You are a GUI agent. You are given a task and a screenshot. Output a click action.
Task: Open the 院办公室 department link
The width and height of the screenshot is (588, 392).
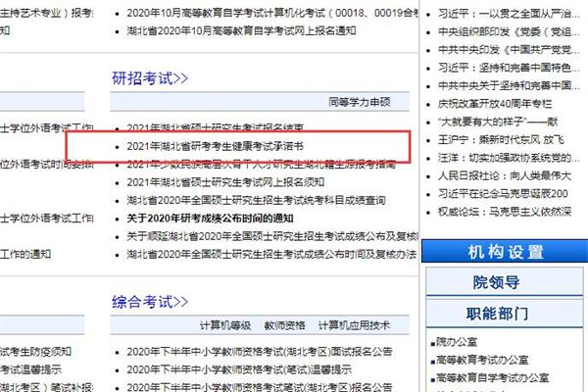coord(456,342)
